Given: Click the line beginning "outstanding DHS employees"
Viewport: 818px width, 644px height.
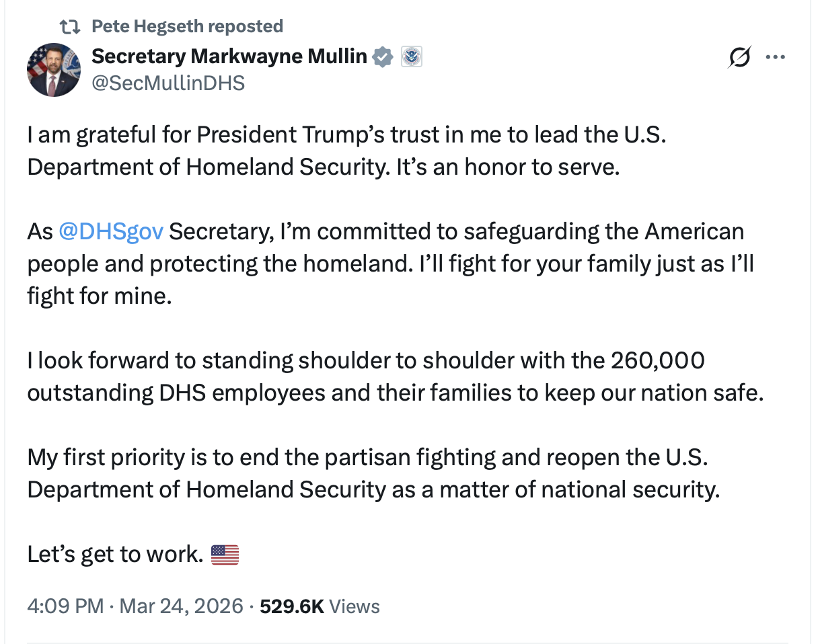Looking at the screenshot, I should [395, 393].
